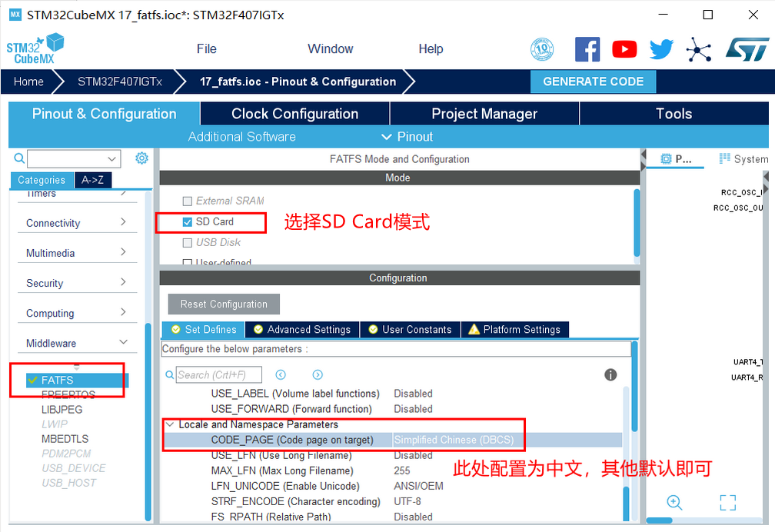Click the GENERATE CODE button
Screen dimensions: 775x532
pyautogui.click(x=593, y=81)
